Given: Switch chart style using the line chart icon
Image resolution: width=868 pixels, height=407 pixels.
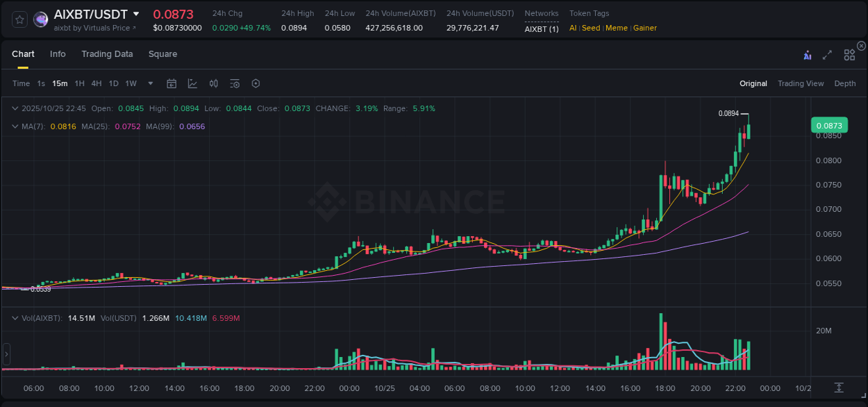Looking at the screenshot, I should click(x=192, y=83).
